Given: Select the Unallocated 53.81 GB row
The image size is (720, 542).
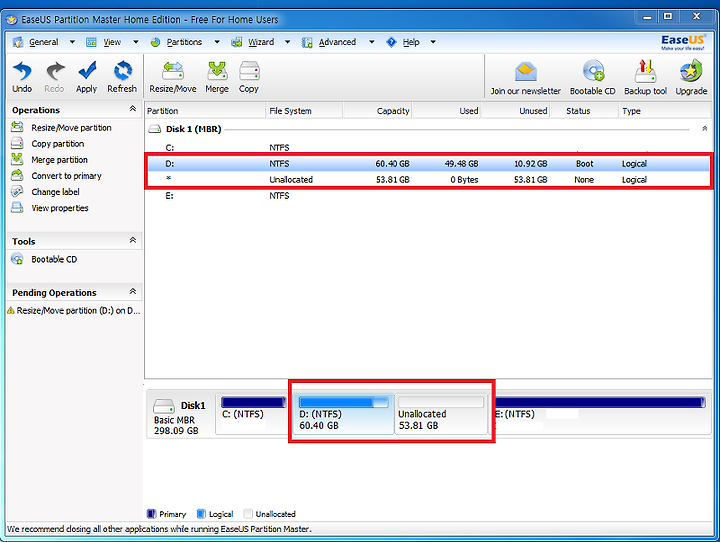Looking at the screenshot, I should point(428,180).
